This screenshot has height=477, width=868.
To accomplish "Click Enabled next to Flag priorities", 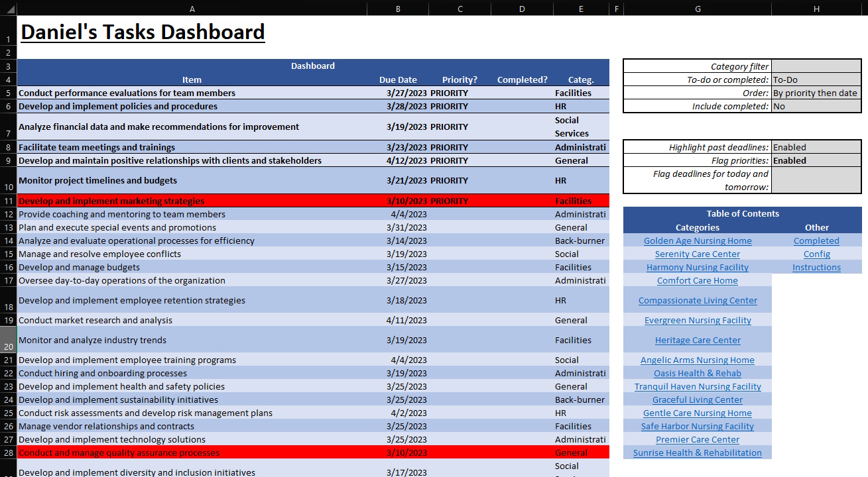I will (816, 160).
